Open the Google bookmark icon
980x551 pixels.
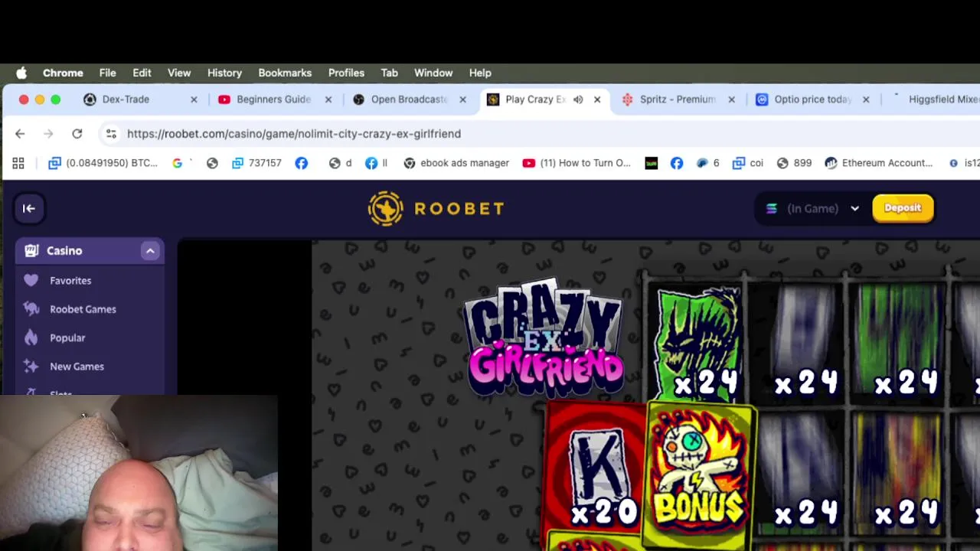[x=178, y=163]
